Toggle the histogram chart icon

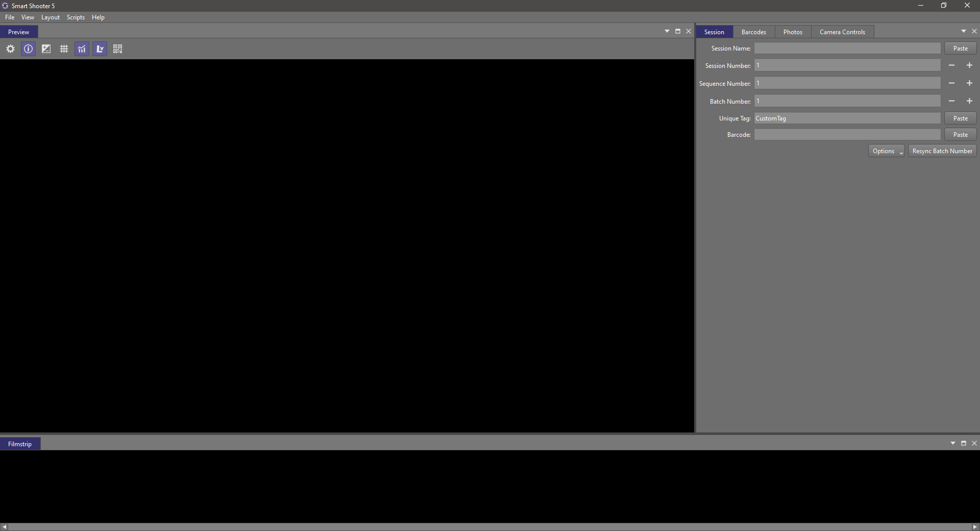coord(82,49)
